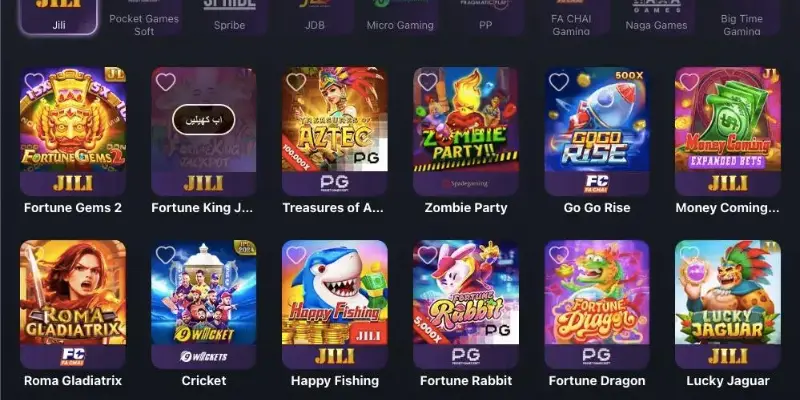Select the Micro Gaming provider tab
Image resolution: width=800 pixels, height=400 pixels.
(x=400, y=17)
